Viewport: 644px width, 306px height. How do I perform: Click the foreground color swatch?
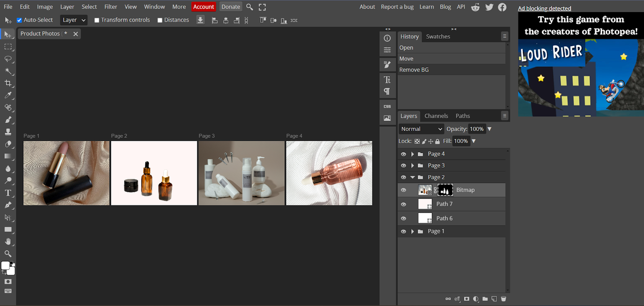[x=6, y=265]
